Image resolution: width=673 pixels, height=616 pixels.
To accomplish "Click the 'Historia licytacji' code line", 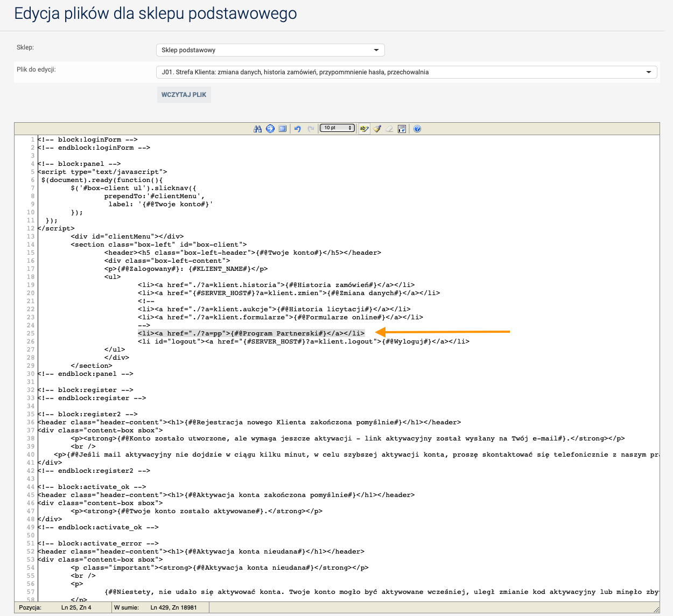I will [274, 309].
